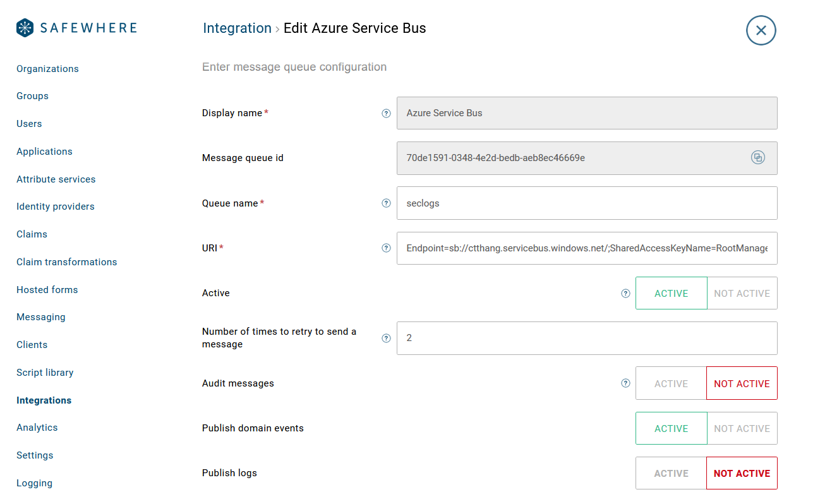
Task: Copy the message queue id
Action: (757, 158)
